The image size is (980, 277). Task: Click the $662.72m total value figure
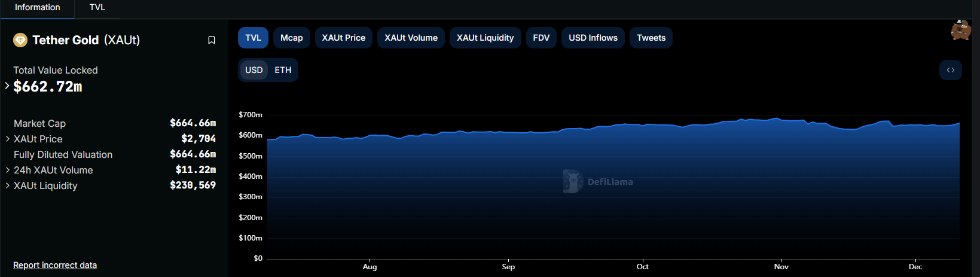pyautogui.click(x=48, y=87)
